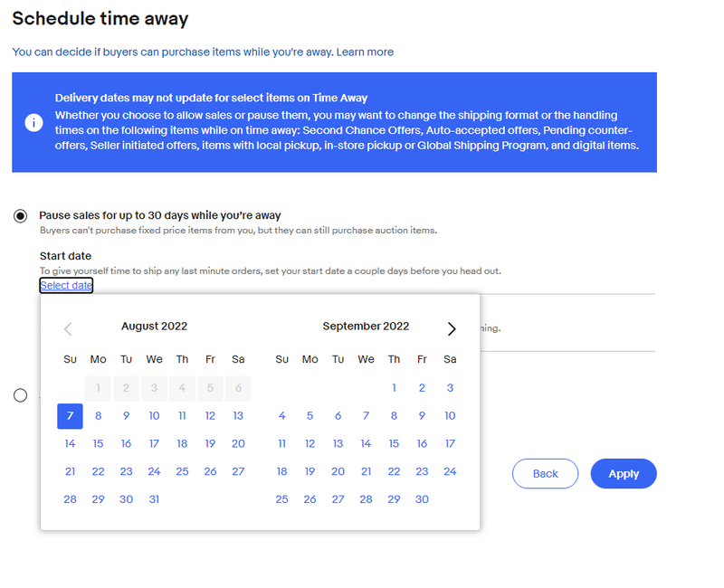Select September 22 in the calendar
This screenshot has height=588, width=724.
coord(395,472)
